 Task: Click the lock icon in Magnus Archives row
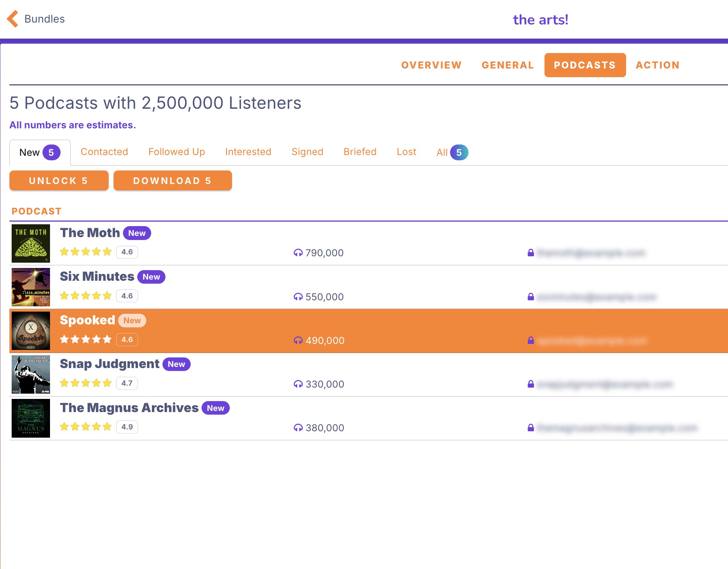[531, 428]
